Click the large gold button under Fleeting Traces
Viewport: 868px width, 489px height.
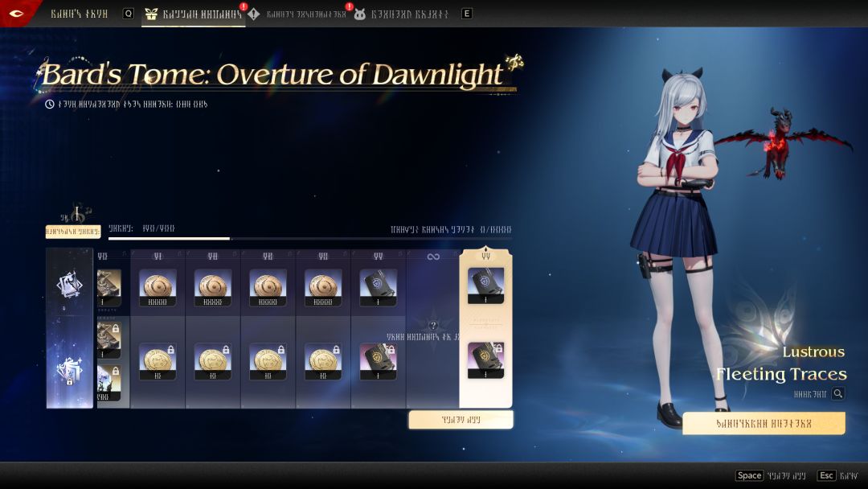click(764, 424)
